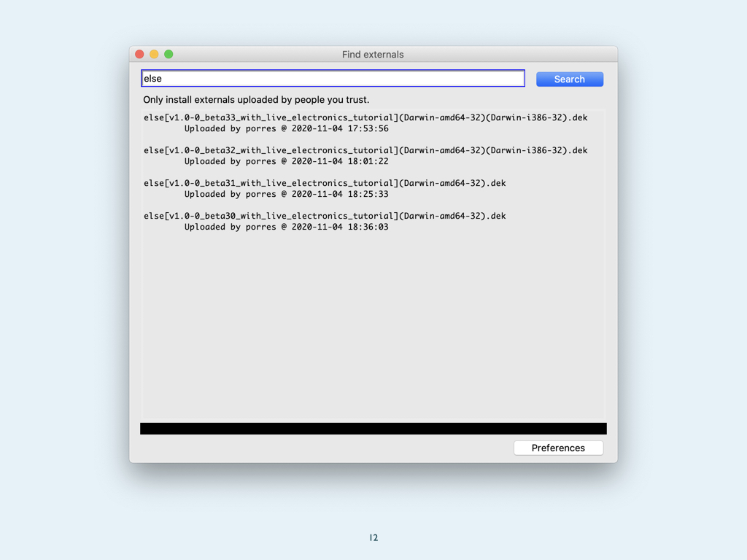Click the "Find externals" window title
Image resolution: width=747 pixels, height=560 pixels.
(x=373, y=55)
